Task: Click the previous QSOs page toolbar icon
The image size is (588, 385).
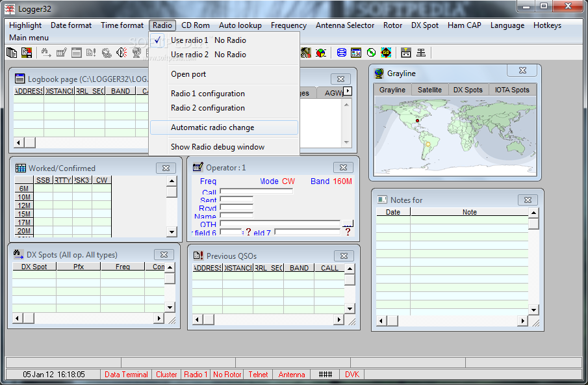Action: (x=91, y=53)
